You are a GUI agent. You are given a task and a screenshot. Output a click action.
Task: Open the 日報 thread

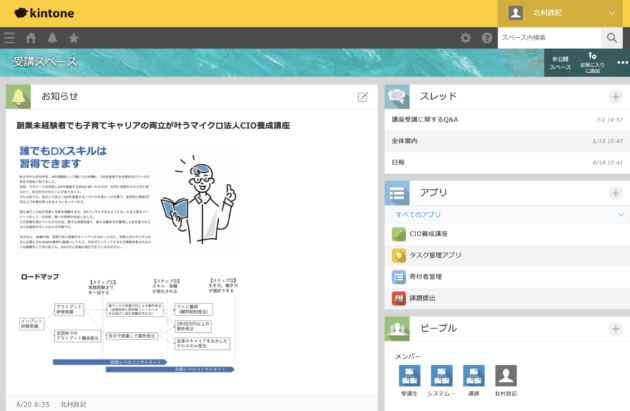pyautogui.click(x=398, y=162)
